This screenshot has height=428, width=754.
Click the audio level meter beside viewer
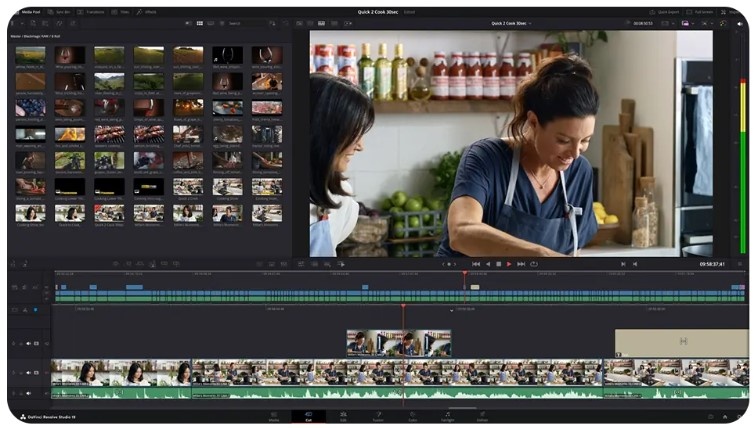pos(742,166)
